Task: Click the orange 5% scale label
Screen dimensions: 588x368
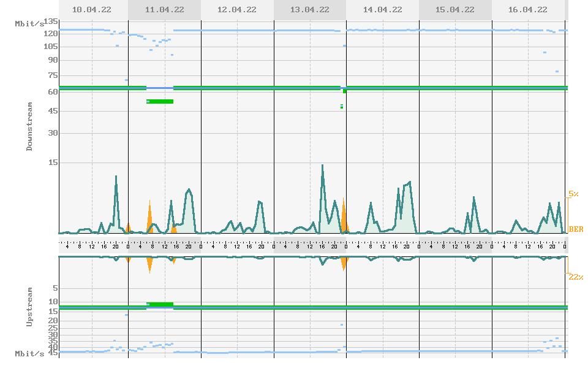Action: 573,194
